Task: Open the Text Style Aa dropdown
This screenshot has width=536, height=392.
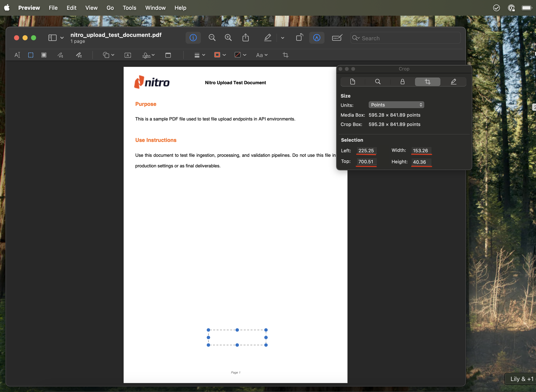Action: [x=262, y=55]
